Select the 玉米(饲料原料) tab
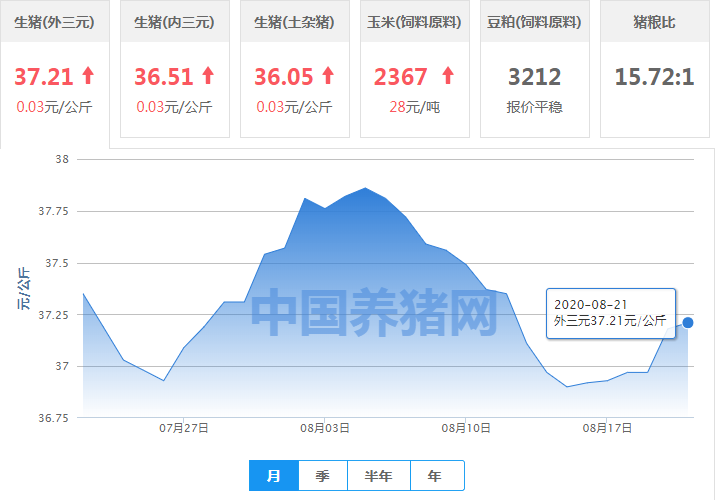717x500 pixels. [414, 22]
